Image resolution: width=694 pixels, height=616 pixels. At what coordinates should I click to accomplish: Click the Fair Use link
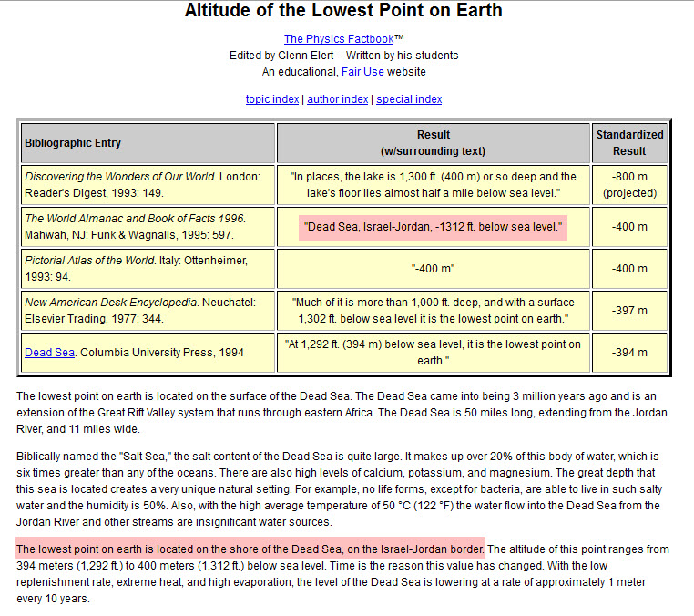point(362,72)
